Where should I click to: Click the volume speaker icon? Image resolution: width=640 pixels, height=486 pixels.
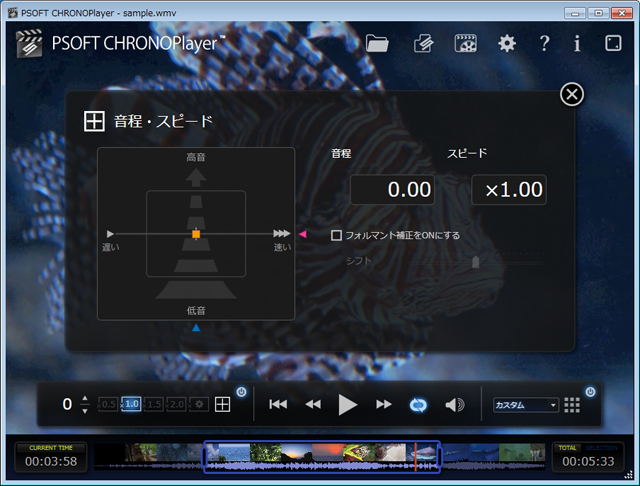point(454,405)
